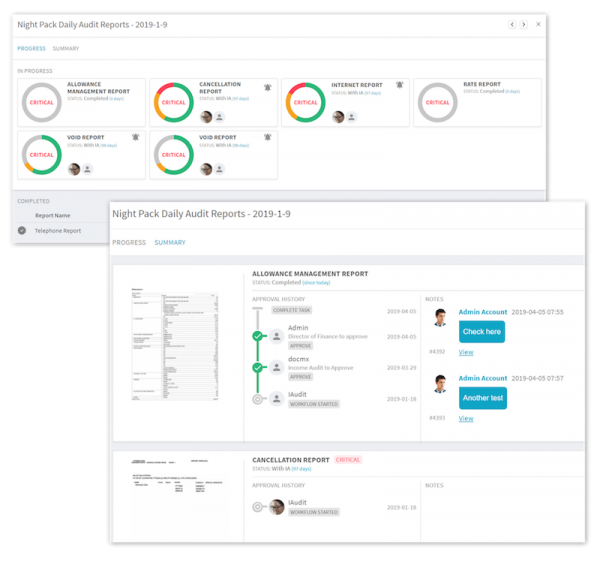Open the Summary tab in the back window
The width and height of the screenshot is (600, 578).
(x=66, y=48)
